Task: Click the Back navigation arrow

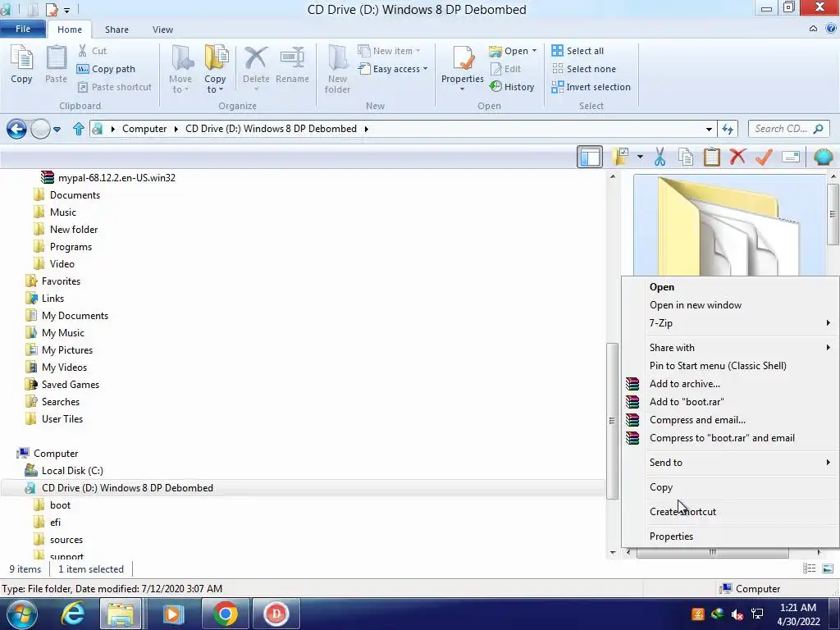Action: pyautogui.click(x=16, y=129)
